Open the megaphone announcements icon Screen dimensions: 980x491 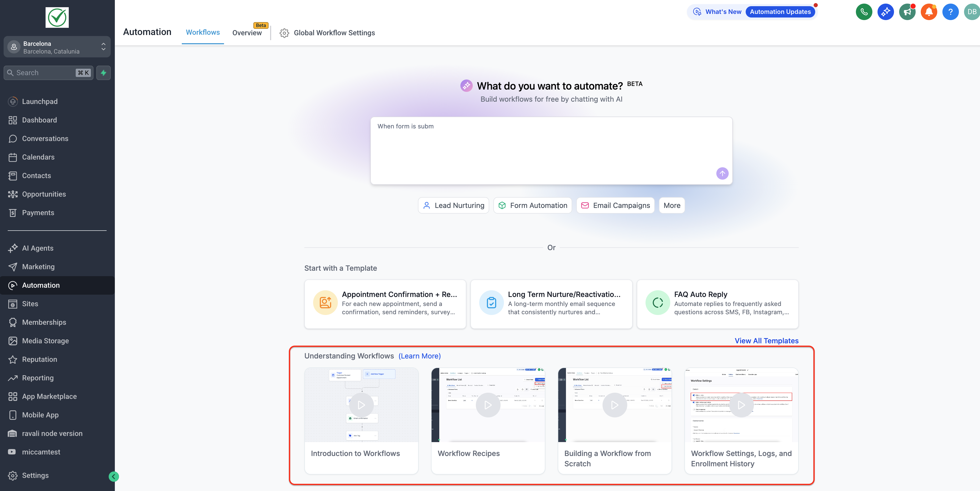coord(907,12)
